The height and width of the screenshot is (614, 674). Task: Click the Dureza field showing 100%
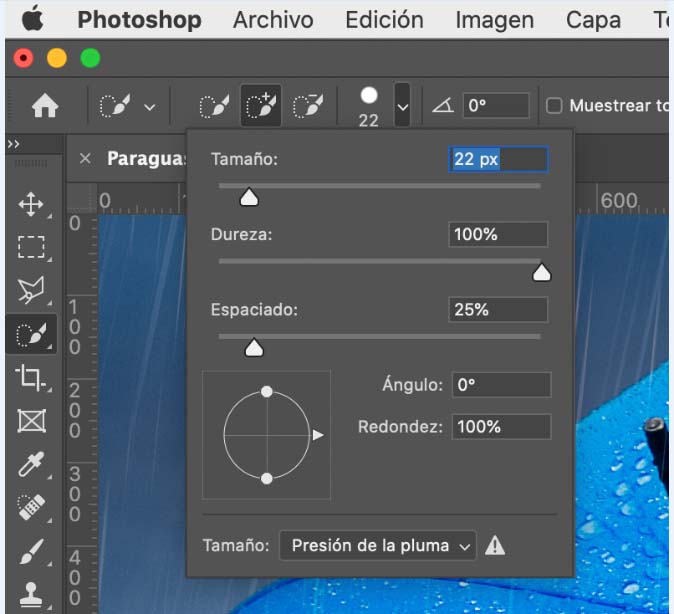[x=498, y=234]
